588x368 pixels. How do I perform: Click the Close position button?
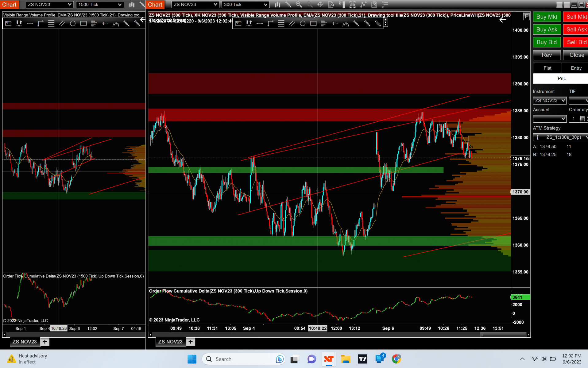point(576,55)
